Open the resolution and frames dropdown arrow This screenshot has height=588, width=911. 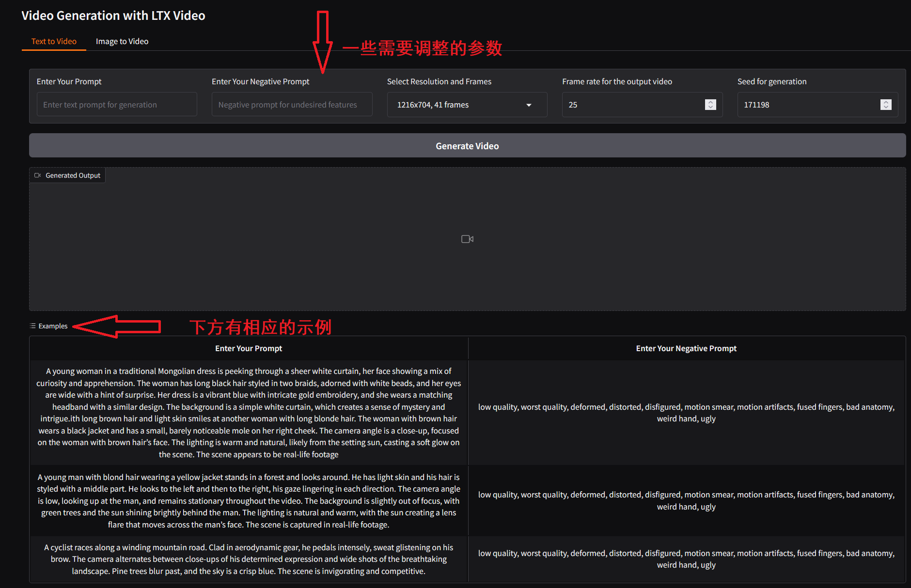tap(529, 105)
